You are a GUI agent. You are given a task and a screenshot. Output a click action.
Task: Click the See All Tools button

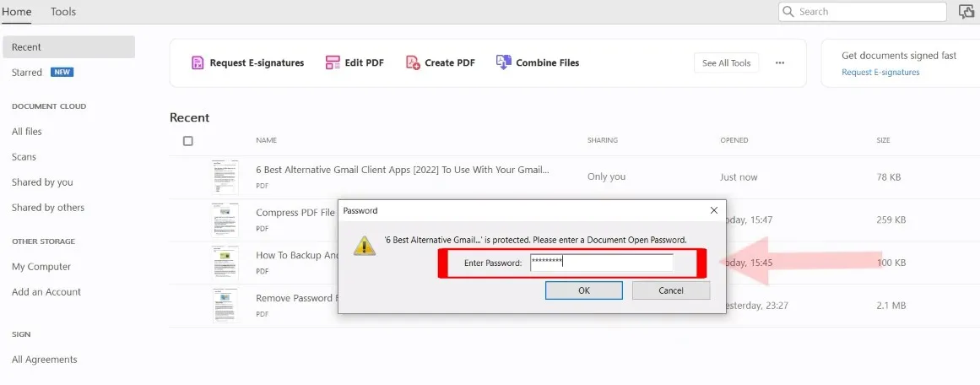point(726,63)
